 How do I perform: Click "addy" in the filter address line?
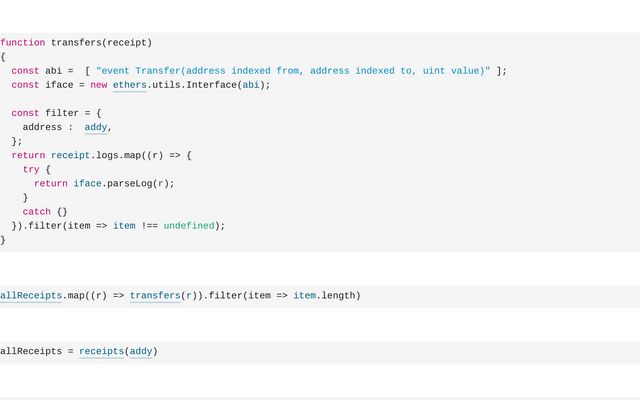[96, 127]
